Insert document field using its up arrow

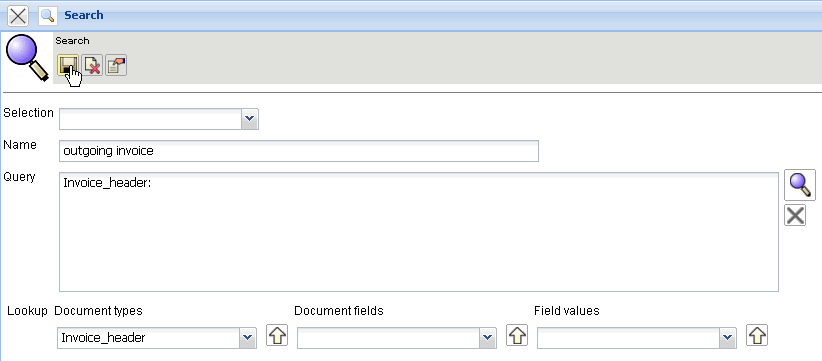pyautogui.click(x=517, y=335)
